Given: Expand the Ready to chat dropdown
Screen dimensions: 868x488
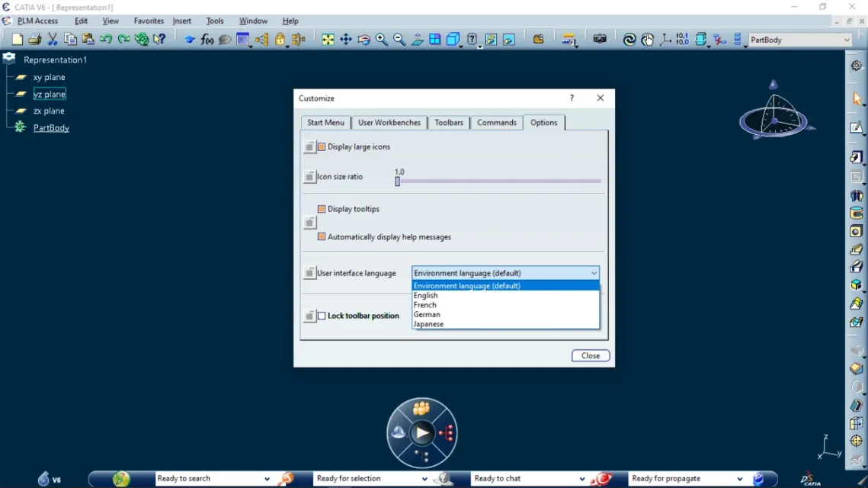Looking at the screenshot, I should 581,479.
